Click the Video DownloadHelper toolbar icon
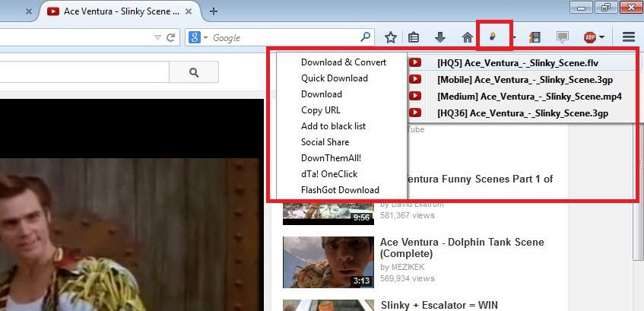The image size is (644, 311). click(x=492, y=37)
